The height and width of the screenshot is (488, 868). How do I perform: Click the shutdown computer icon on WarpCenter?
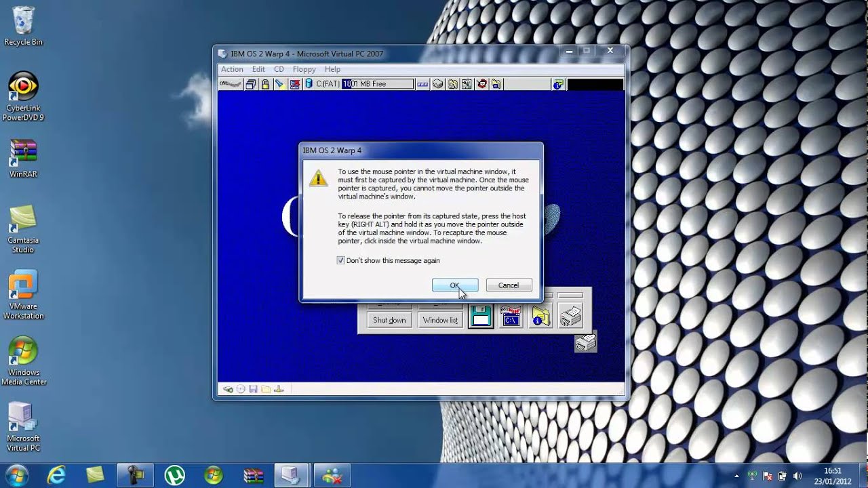click(x=295, y=84)
